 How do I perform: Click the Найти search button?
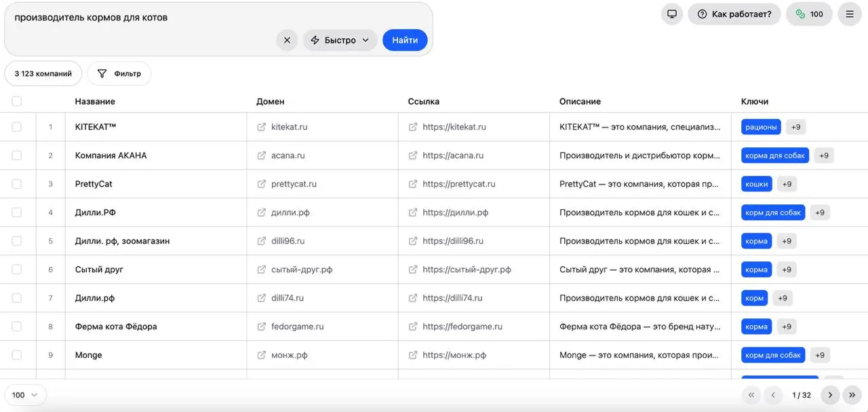[405, 40]
